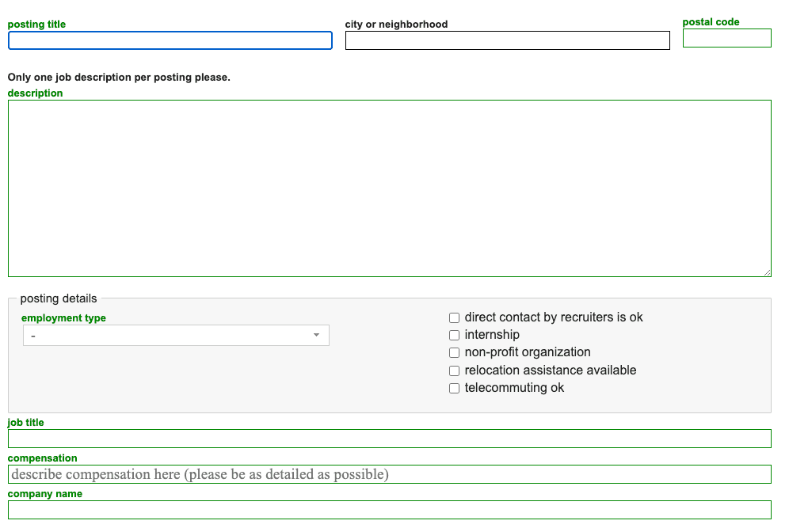Select the city or neighborhood field

coord(507,40)
